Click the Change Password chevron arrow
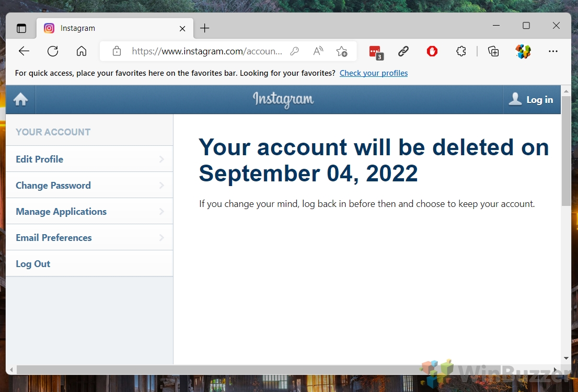578x392 pixels. tap(161, 185)
